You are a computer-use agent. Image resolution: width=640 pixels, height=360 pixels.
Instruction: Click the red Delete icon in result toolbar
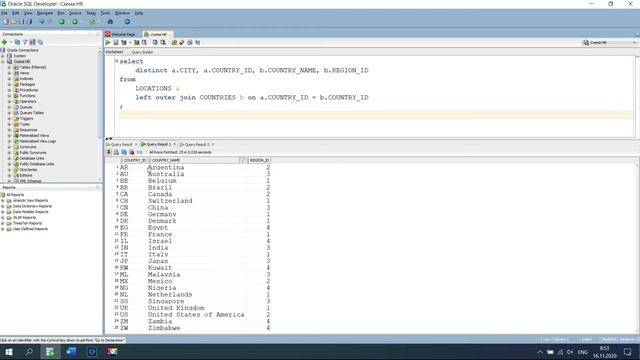(132, 152)
